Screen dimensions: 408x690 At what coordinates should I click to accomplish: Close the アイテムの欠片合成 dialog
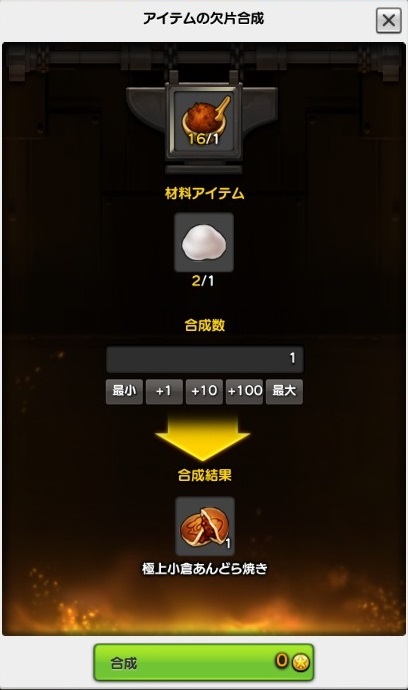[388, 20]
